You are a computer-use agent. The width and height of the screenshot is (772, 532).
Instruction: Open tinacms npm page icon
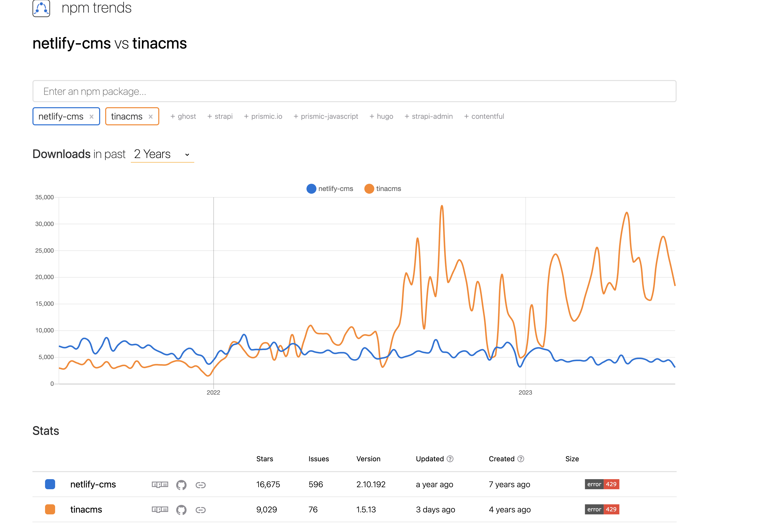[160, 509]
